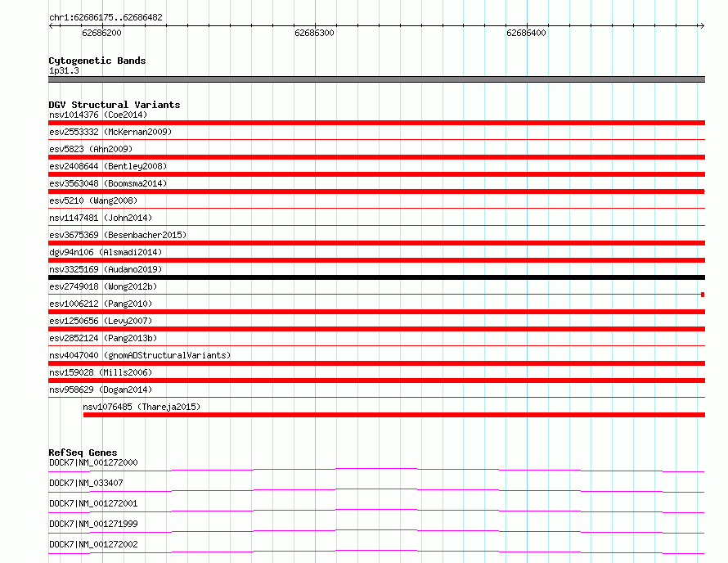Image resolution: width=728 pixels, height=563 pixels.
Task: Open variant esv5210 (Wang2008)
Action: [x=93, y=200]
